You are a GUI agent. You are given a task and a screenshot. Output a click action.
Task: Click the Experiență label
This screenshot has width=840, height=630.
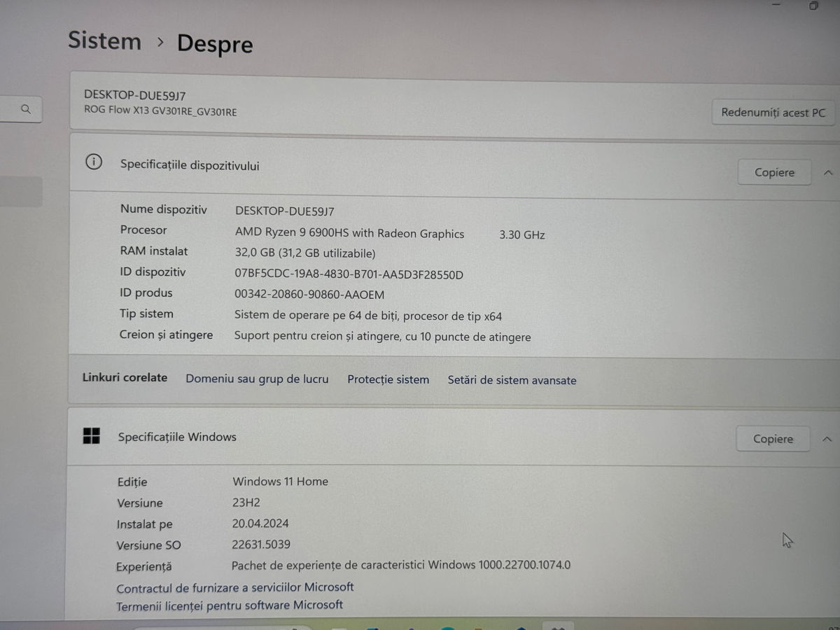click(x=144, y=567)
